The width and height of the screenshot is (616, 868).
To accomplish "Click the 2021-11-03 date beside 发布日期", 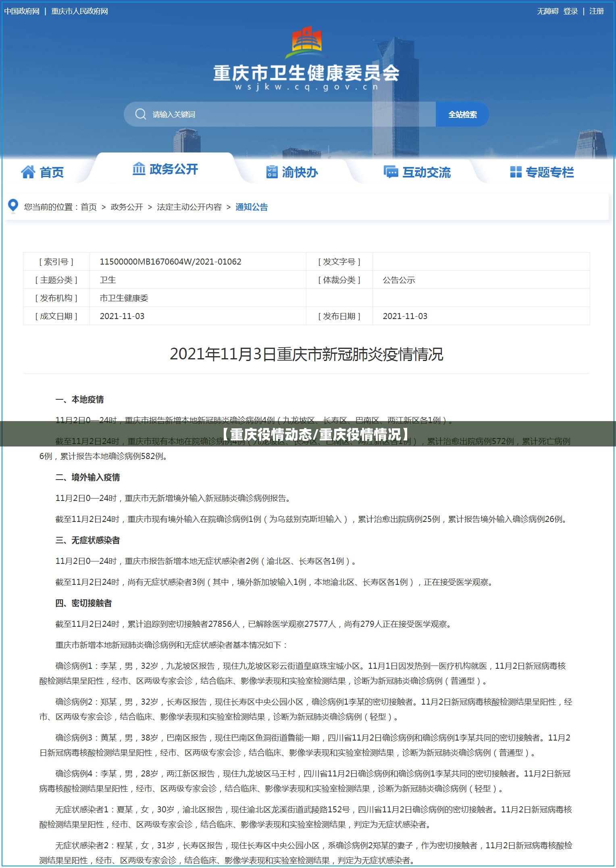I will [405, 316].
